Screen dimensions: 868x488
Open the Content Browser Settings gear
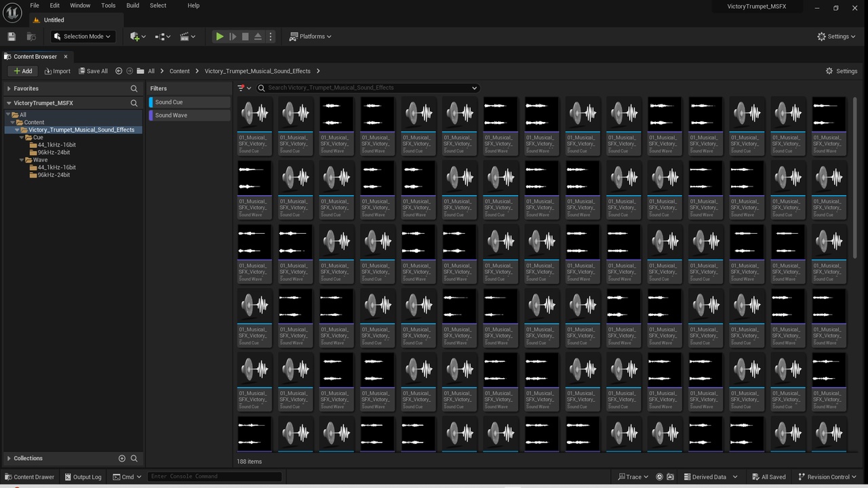tap(842, 71)
